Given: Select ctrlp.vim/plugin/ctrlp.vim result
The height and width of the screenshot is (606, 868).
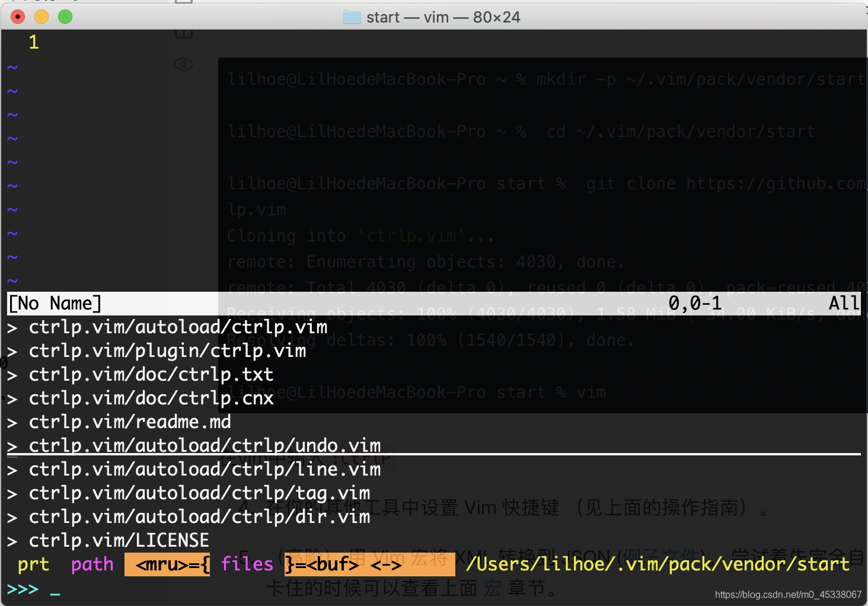Looking at the screenshot, I should pyautogui.click(x=167, y=351).
